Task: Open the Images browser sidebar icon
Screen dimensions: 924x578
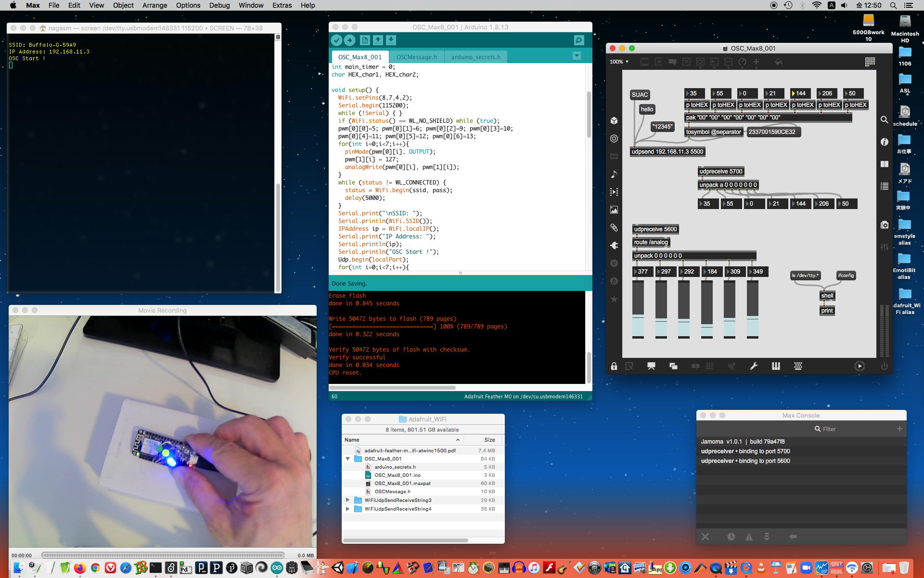Action: [614, 210]
